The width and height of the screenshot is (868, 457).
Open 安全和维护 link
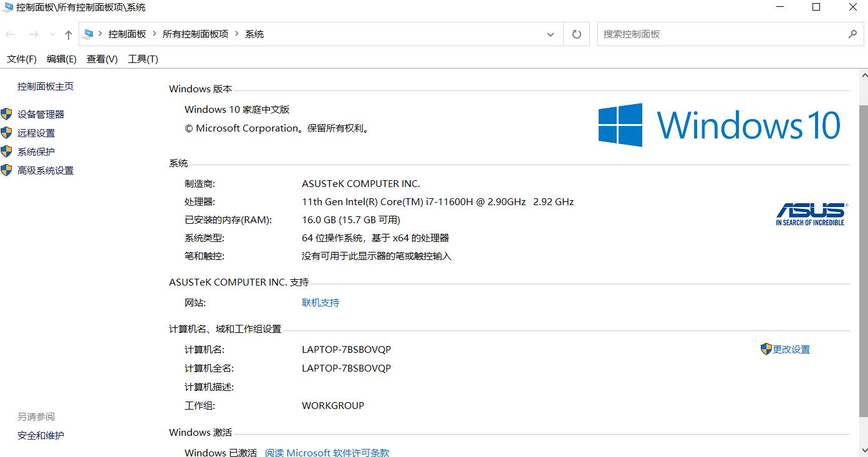click(x=41, y=436)
